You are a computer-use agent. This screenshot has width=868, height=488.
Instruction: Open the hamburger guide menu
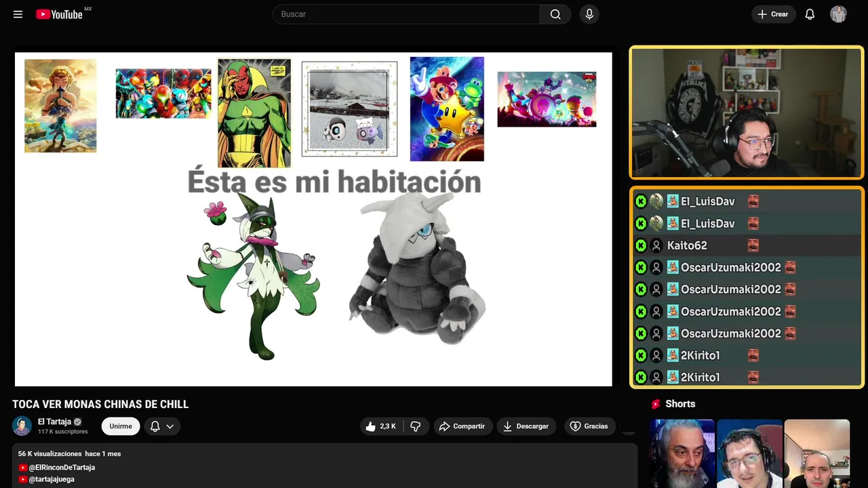coord(18,14)
